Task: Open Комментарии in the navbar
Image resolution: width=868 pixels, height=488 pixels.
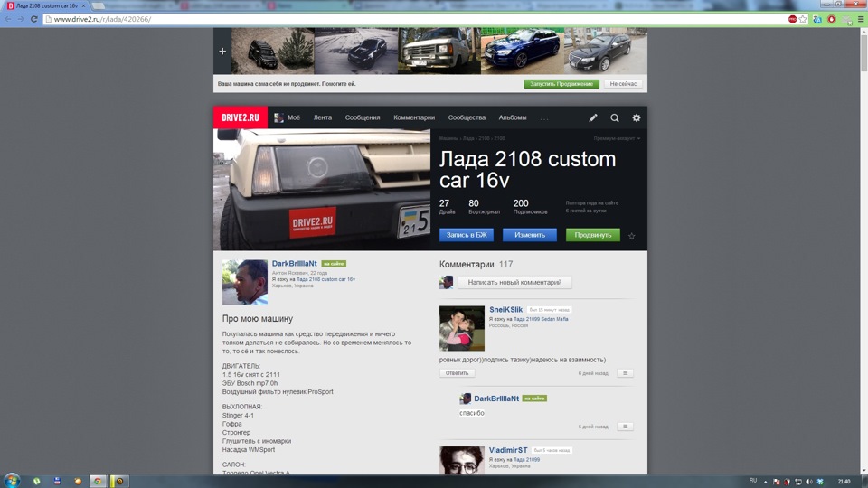Action: pyautogui.click(x=414, y=117)
